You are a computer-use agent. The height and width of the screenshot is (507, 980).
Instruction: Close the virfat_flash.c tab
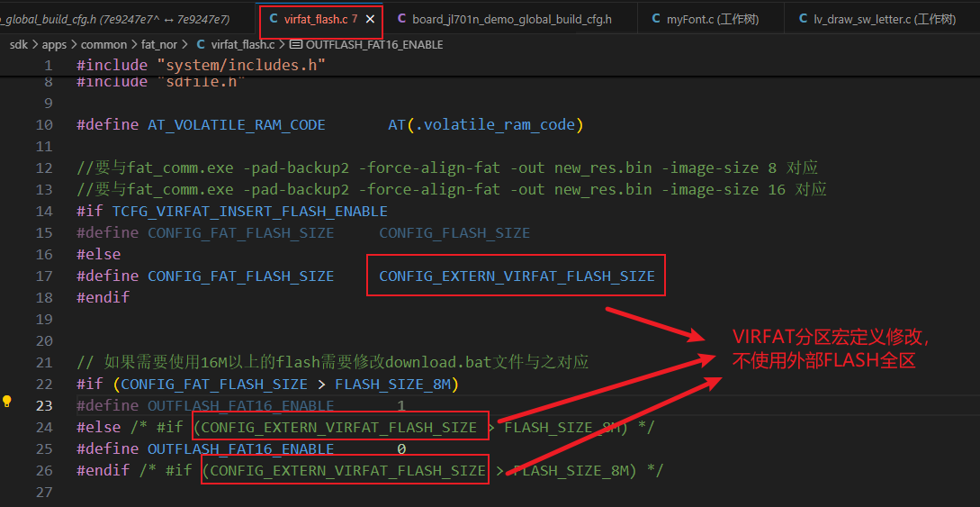370,20
